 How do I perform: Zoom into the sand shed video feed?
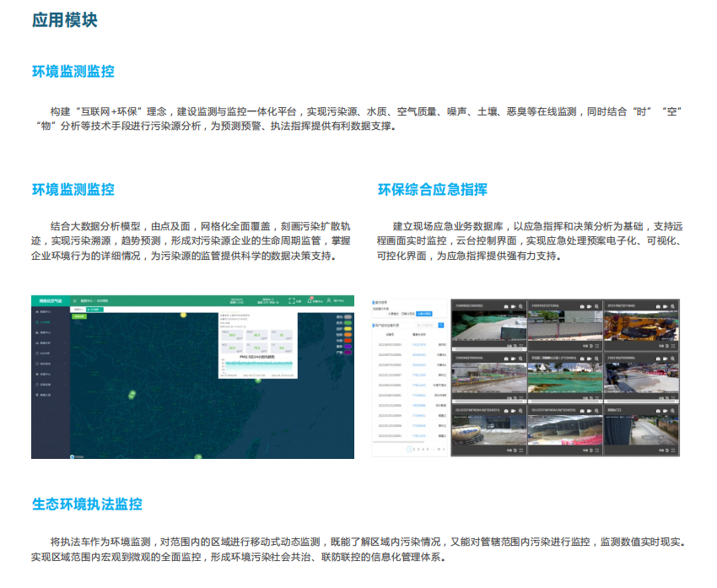pyautogui.click(x=596, y=411)
